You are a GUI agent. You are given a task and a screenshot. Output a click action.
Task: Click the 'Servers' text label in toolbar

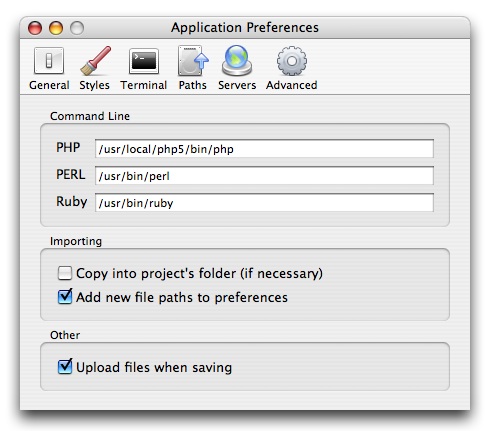(x=237, y=85)
